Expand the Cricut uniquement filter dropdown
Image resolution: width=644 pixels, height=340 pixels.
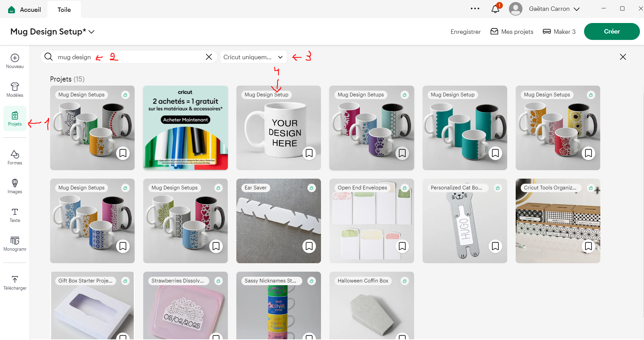[x=253, y=57]
